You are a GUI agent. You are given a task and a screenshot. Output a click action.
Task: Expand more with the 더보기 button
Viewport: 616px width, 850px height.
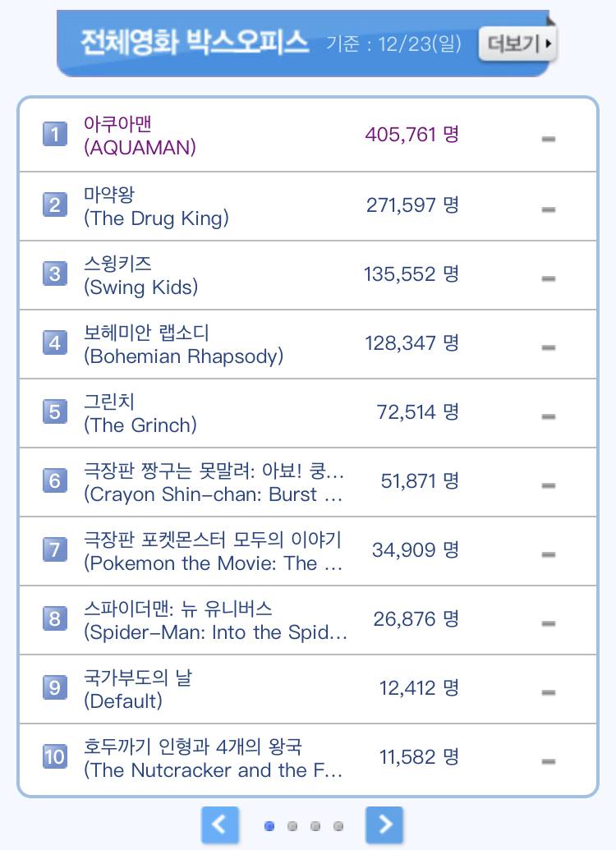click(x=517, y=43)
